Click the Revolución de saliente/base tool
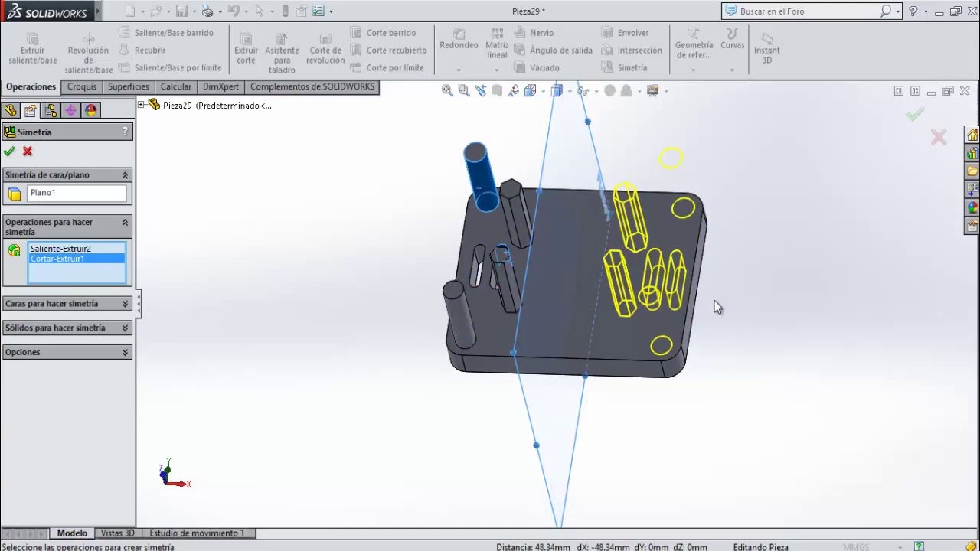The width and height of the screenshot is (980, 551). click(x=89, y=53)
